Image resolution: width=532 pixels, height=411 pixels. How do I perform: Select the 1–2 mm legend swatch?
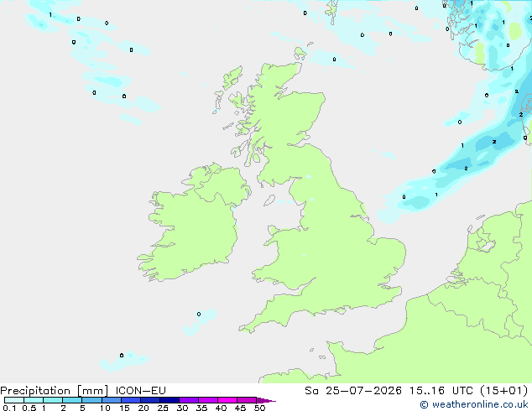point(53,400)
